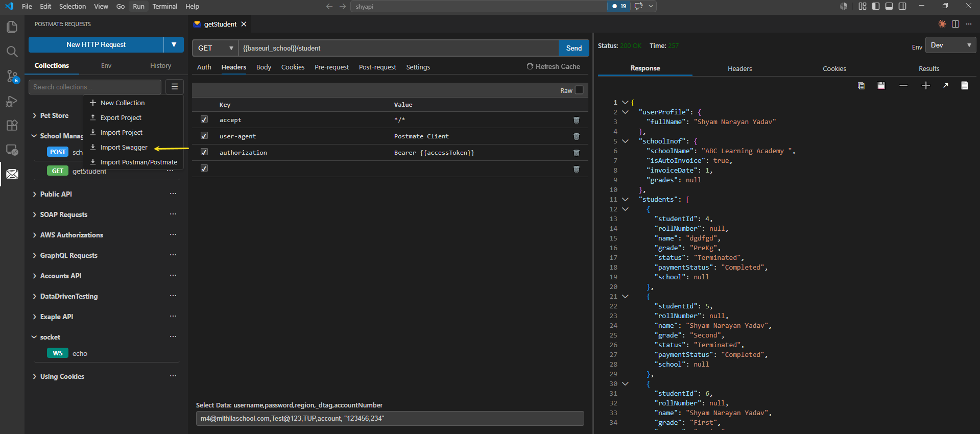Switch to the Pre-request tab

pos(331,67)
